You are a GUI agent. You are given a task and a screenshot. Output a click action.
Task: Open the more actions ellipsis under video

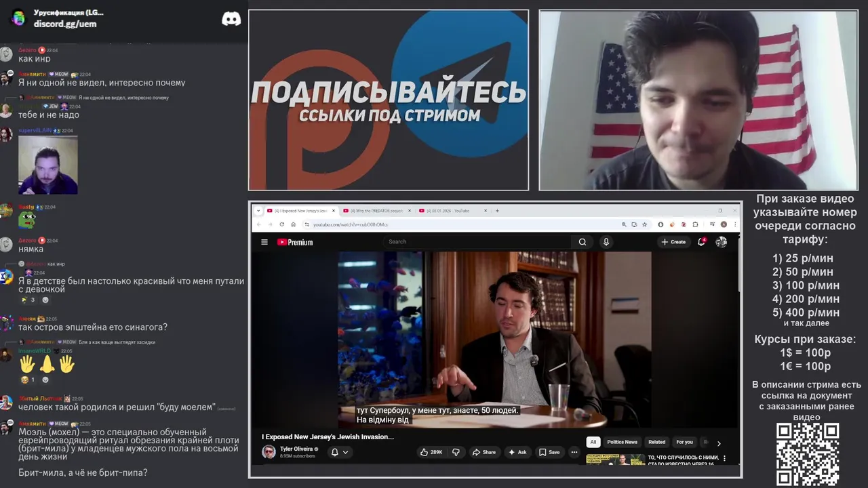574,452
